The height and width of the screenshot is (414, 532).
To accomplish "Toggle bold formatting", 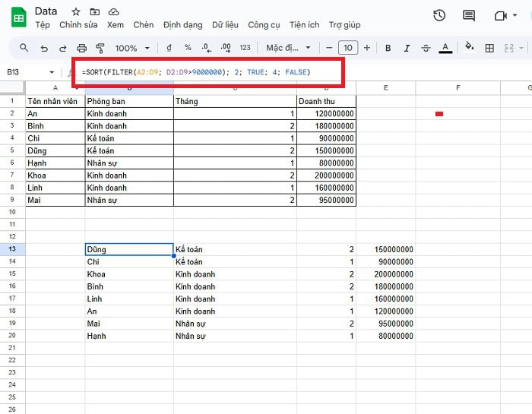I will [x=388, y=48].
